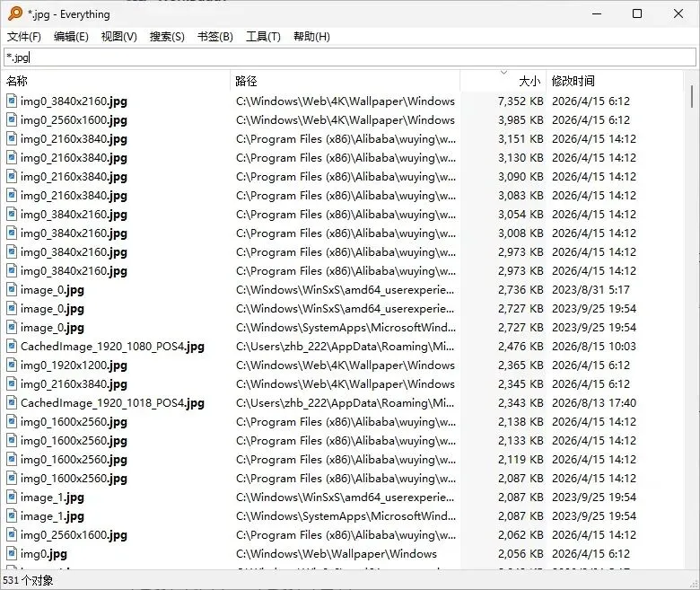Click the date 2026/8/13 17:40
This screenshot has width=700, height=590.
click(594, 403)
